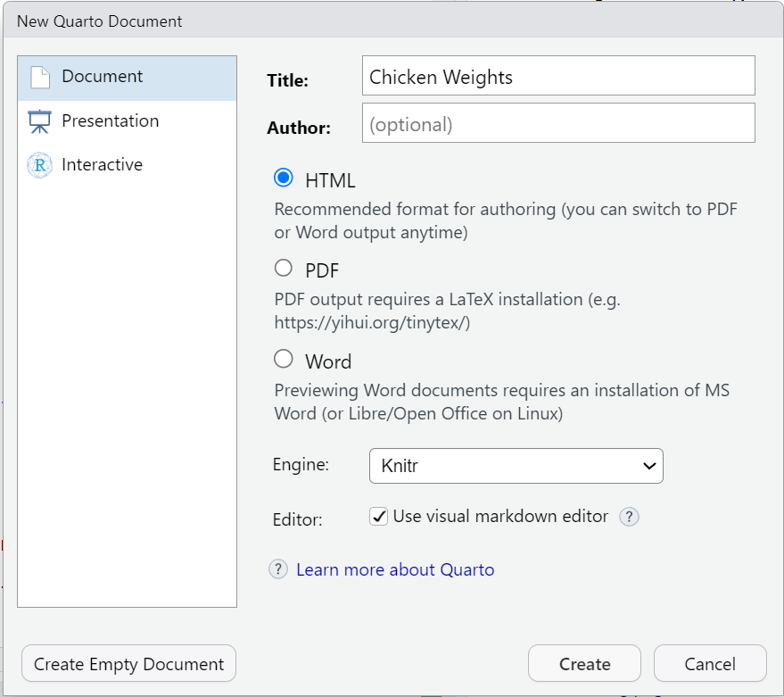Screen dimensions: 784x697
Task: Click the help icon beside visual markdown editor
Action: click(629, 517)
